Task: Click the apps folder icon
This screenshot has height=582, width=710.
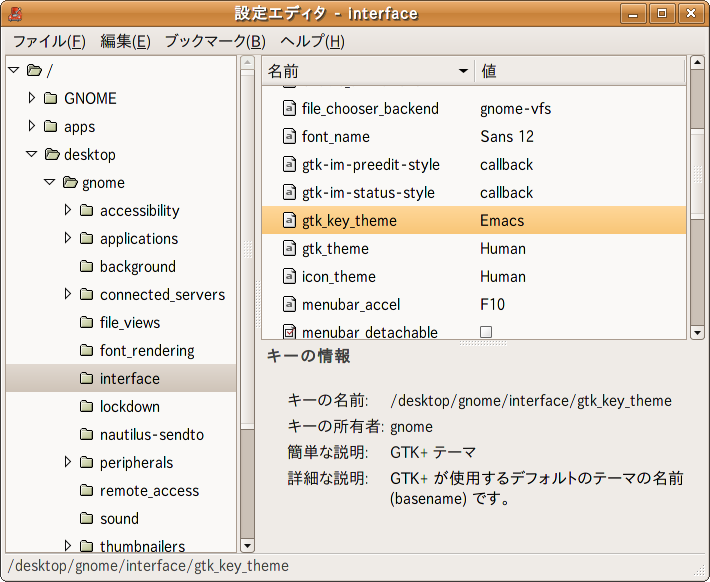Action: (x=51, y=126)
